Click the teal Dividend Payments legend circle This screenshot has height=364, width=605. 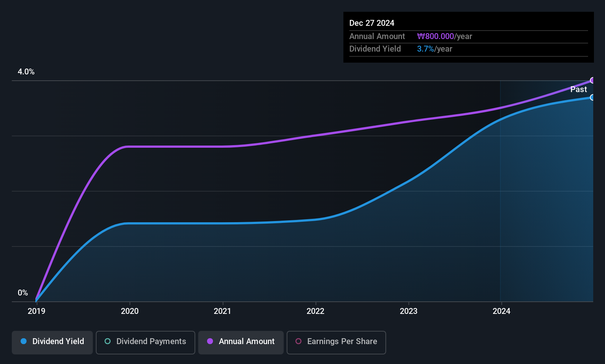[108, 342]
